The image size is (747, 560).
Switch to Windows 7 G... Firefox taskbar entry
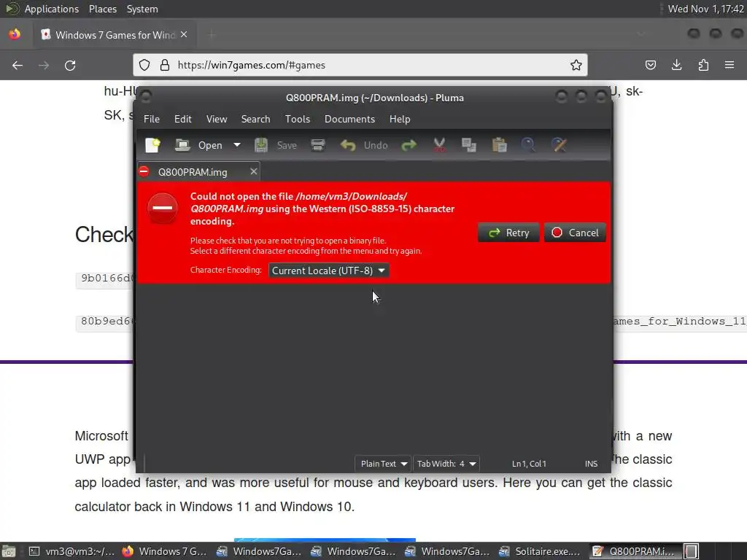[165, 551]
